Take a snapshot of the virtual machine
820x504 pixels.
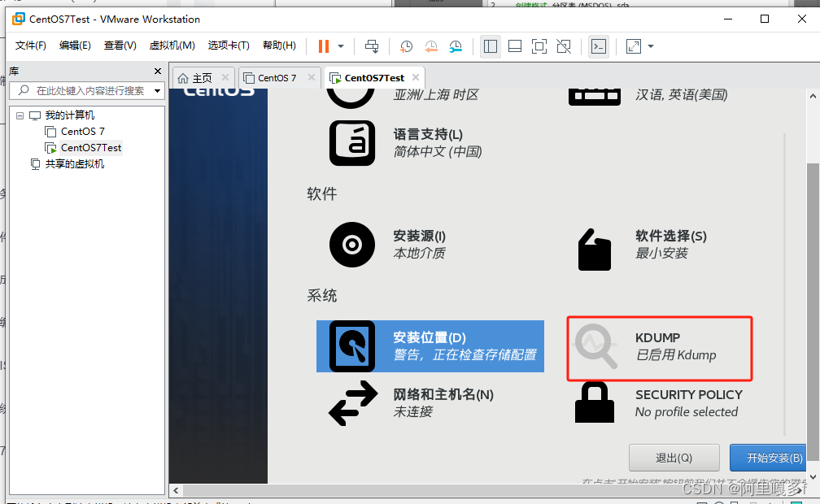pos(406,46)
